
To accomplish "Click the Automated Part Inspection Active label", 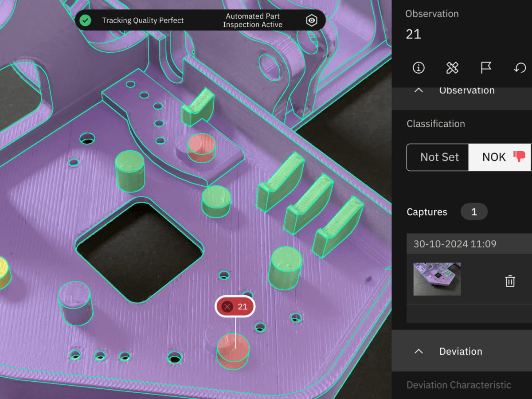I will [252, 20].
